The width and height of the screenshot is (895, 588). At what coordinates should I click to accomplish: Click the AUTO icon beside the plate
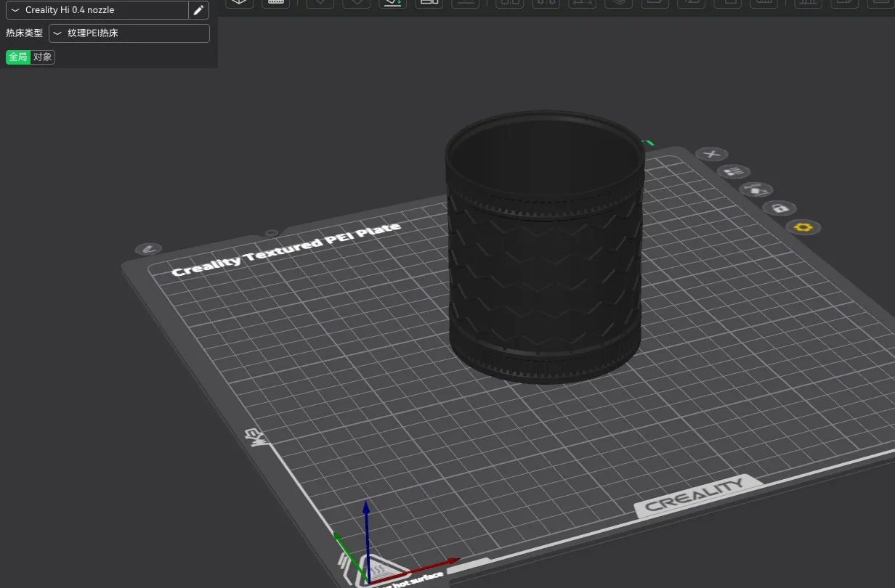pos(756,189)
